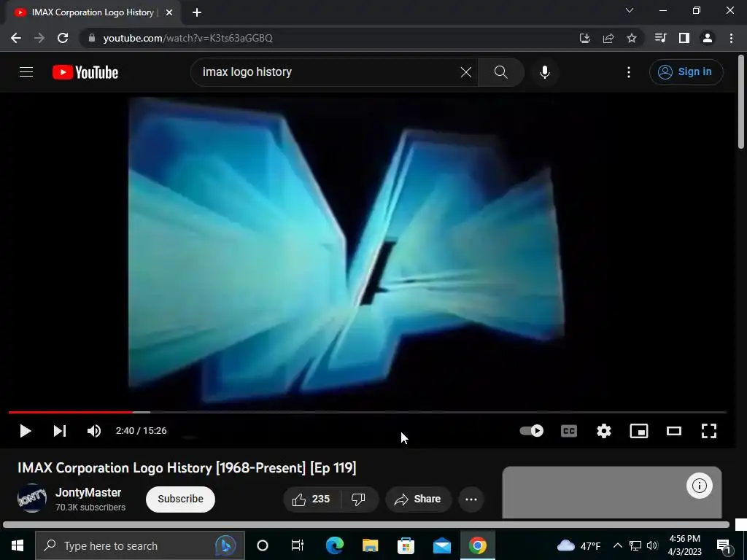Viewport: 747px width, 560px height.
Task: Click the URL address bar
Action: (x=329, y=38)
